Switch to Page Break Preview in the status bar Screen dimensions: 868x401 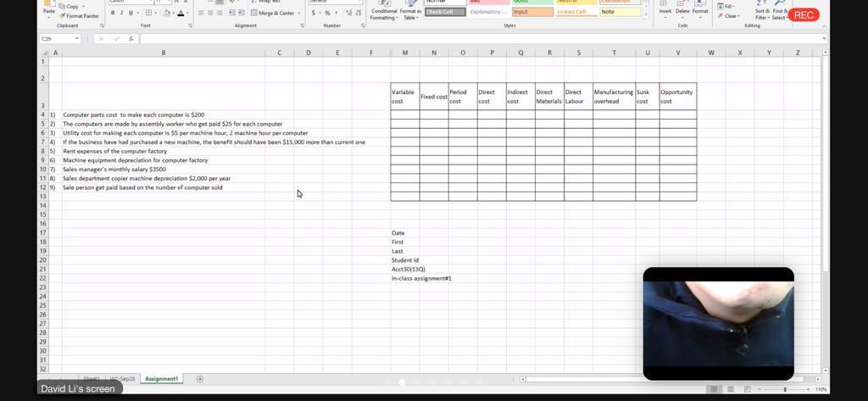tap(747, 389)
